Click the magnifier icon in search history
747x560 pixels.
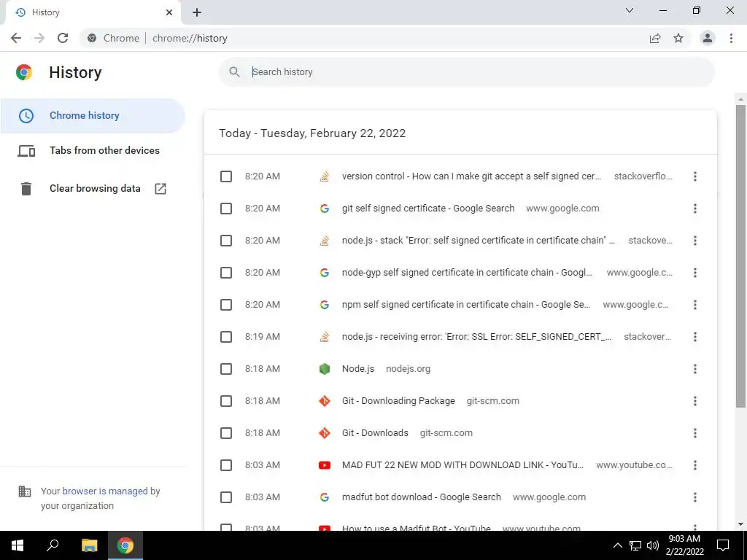(234, 72)
